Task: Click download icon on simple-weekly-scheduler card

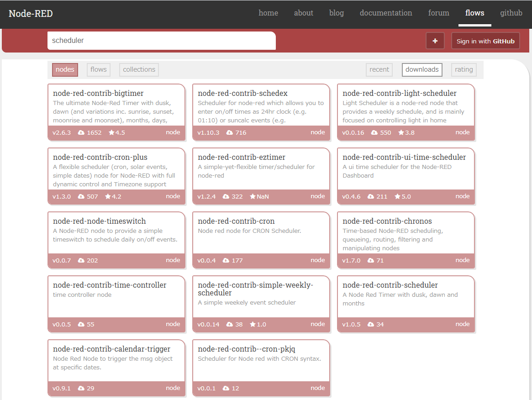Action: (229, 324)
